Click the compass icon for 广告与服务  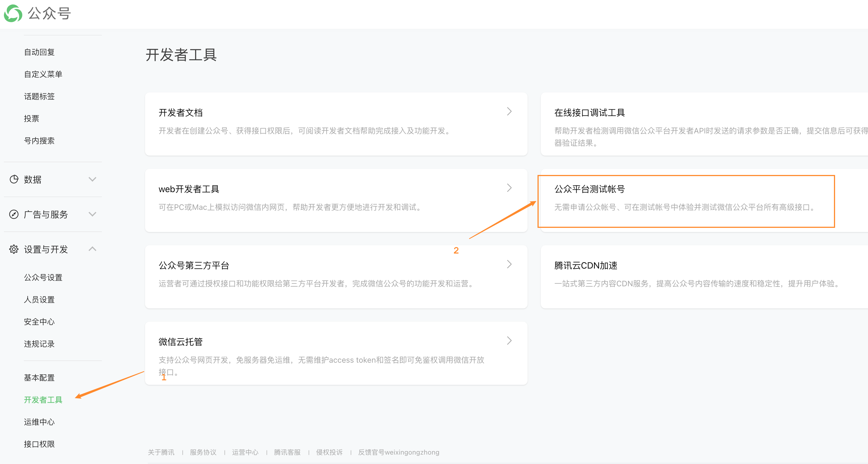tap(14, 214)
